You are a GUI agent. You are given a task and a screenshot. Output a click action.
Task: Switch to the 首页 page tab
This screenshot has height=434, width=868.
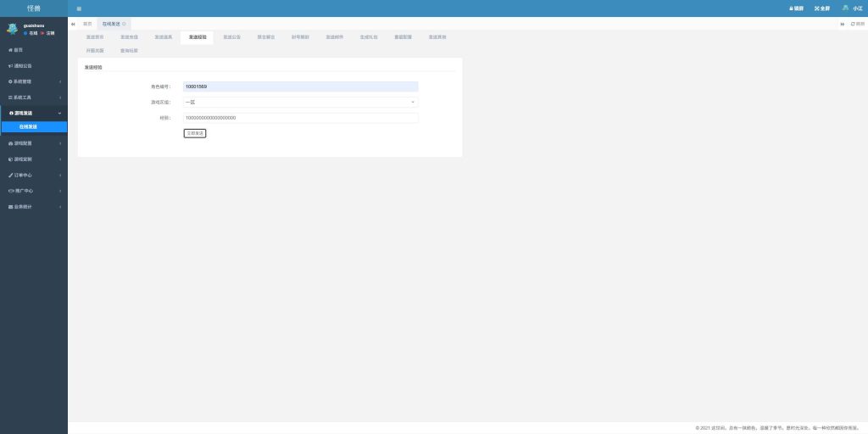tap(87, 24)
